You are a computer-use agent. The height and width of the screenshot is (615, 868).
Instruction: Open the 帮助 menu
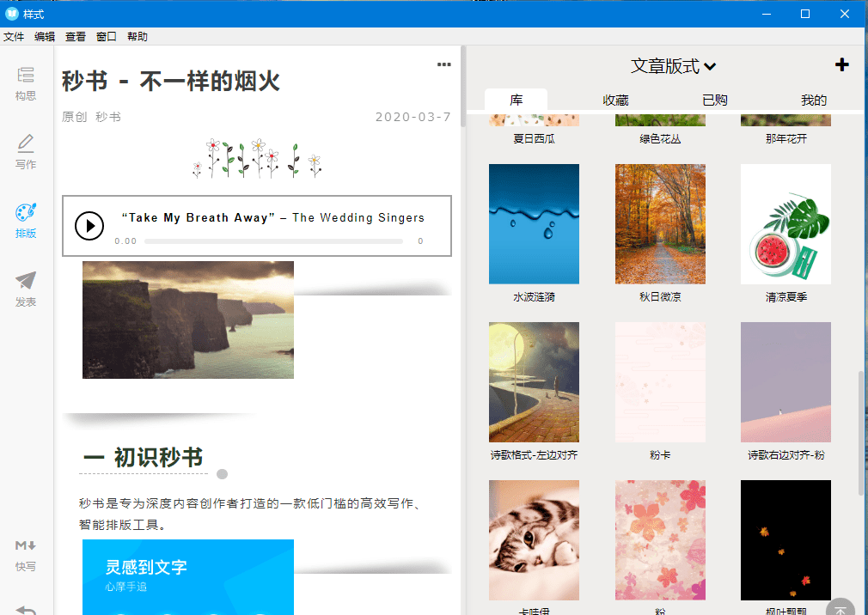click(138, 36)
